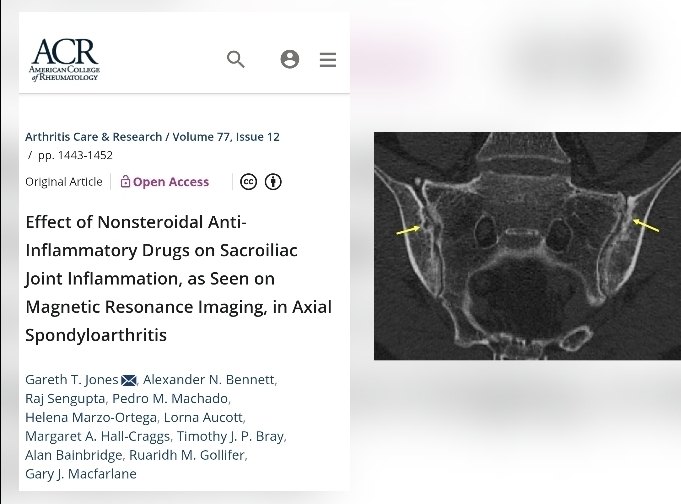
Task: Open the user account profile icon
Action: point(290,59)
